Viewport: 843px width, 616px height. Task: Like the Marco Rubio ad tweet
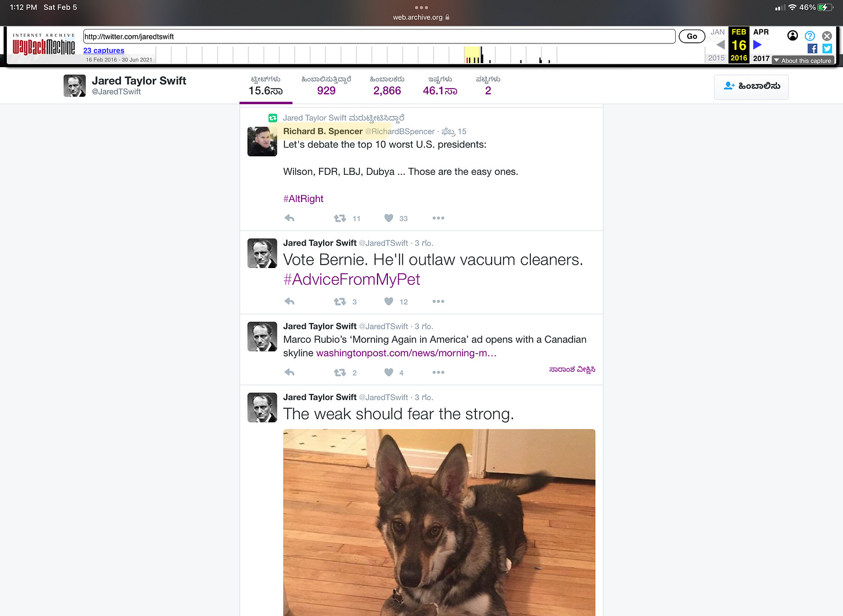point(388,372)
